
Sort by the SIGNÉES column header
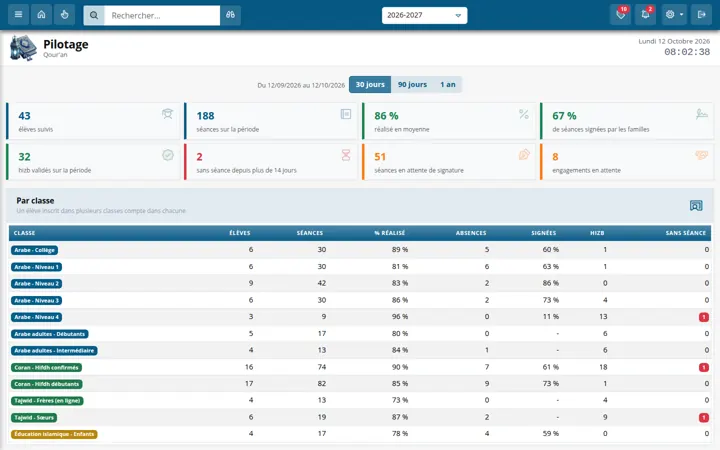(x=544, y=233)
